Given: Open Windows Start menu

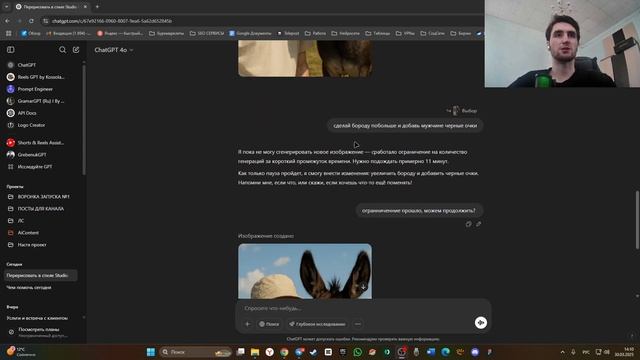Looking at the screenshot, I should (x=151, y=352).
